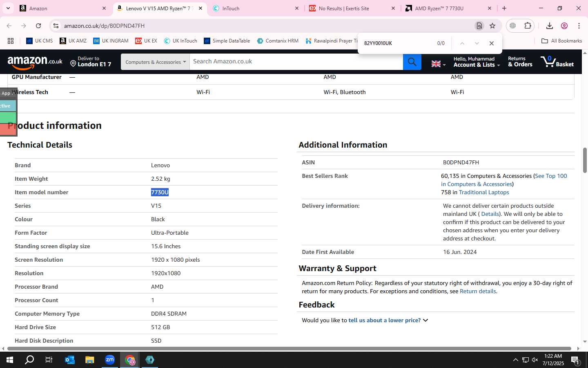Open Traditional Laptops rank link
Viewport: 588px width, 368px height.
(484, 192)
